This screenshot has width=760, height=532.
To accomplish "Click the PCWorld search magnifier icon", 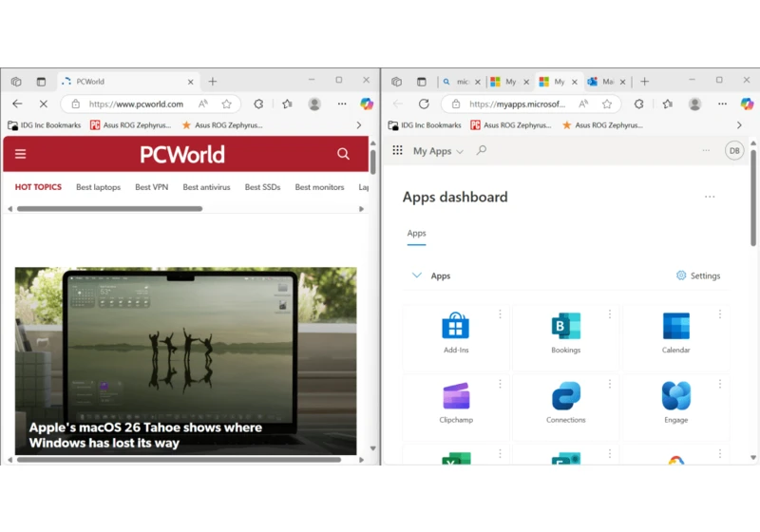I will tap(343, 154).
